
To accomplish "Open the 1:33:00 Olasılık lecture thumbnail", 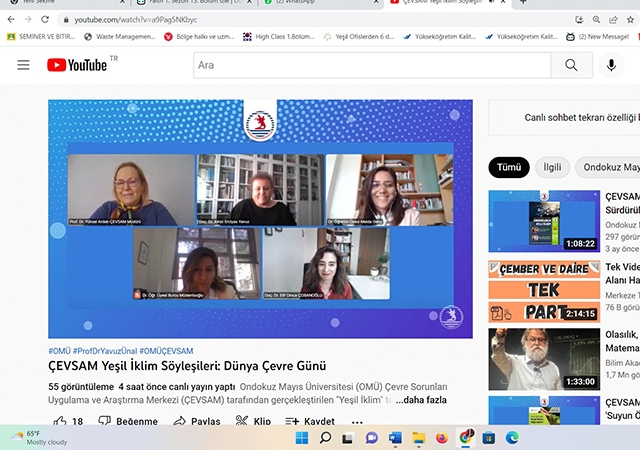I will [544, 359].
